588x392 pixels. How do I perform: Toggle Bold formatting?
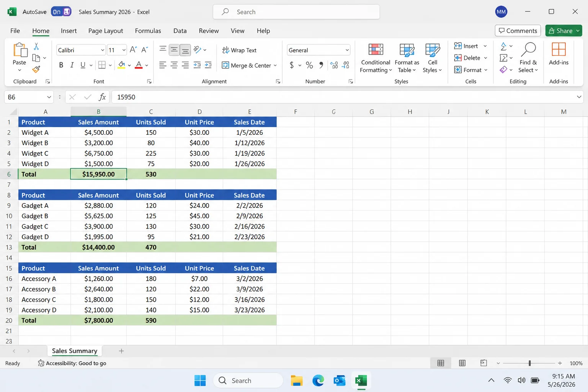pos(61,65)
